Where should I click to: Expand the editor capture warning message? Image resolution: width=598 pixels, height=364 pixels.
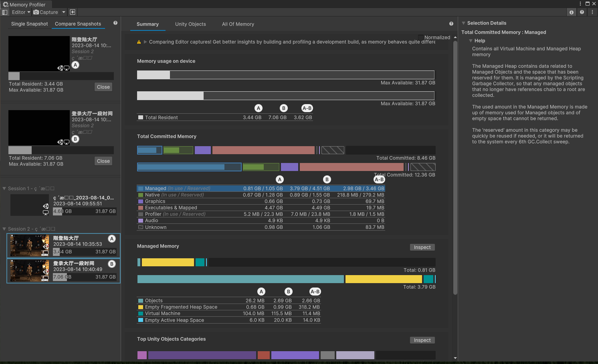(145, 42)
